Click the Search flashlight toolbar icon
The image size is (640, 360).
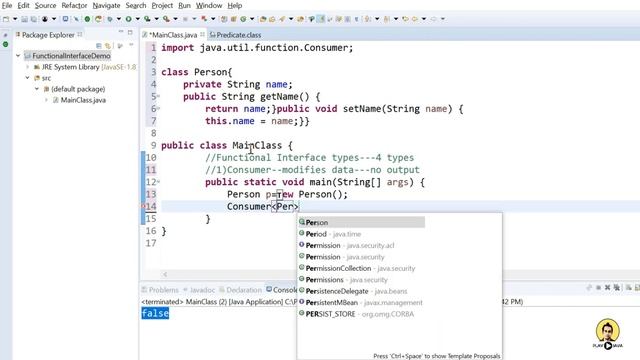click(282, 19)
